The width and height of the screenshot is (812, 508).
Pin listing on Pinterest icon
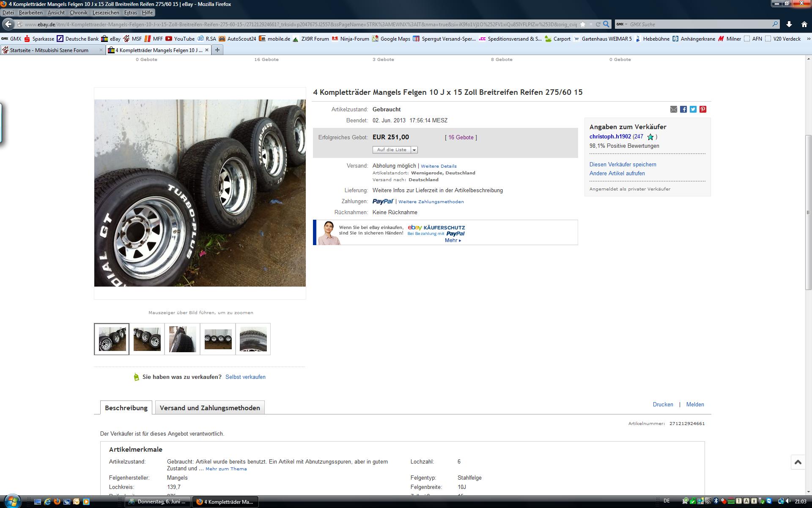(703, 109)
